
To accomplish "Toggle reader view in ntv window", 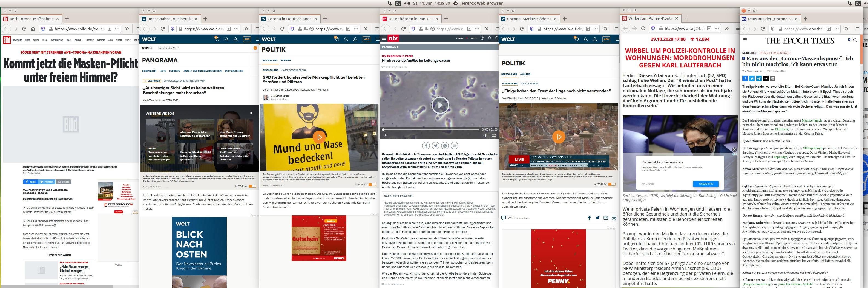I will (x=469, y=29).
